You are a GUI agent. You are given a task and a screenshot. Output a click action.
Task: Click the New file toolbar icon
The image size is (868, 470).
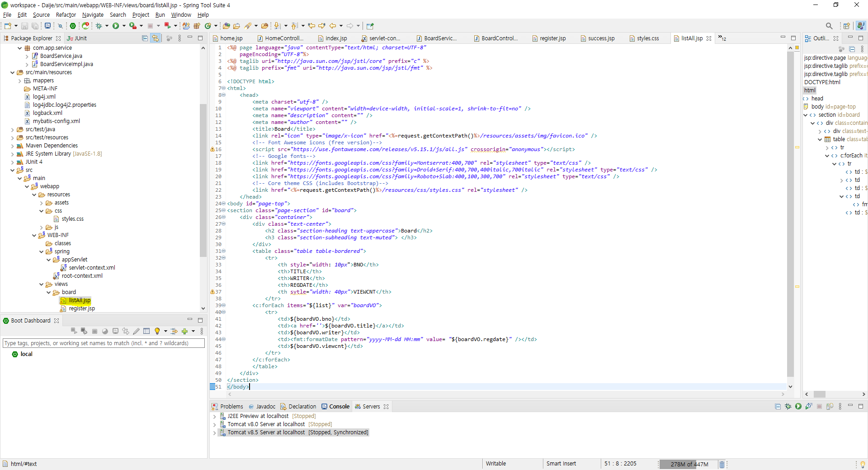click(7, 26)
